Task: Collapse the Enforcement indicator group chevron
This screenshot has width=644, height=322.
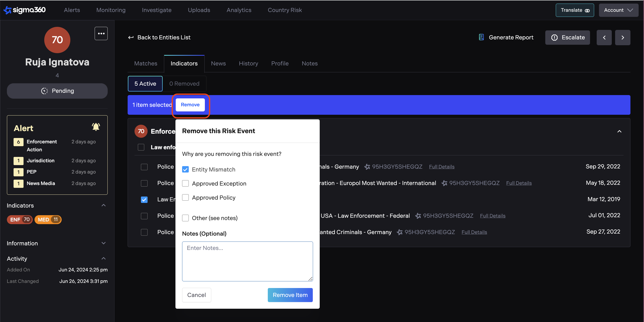Action: click(619, 131)
